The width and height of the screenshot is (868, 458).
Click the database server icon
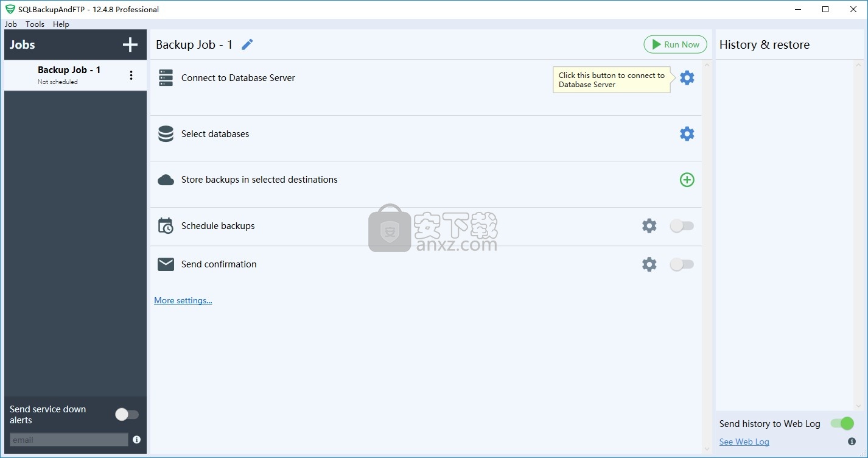166,78
